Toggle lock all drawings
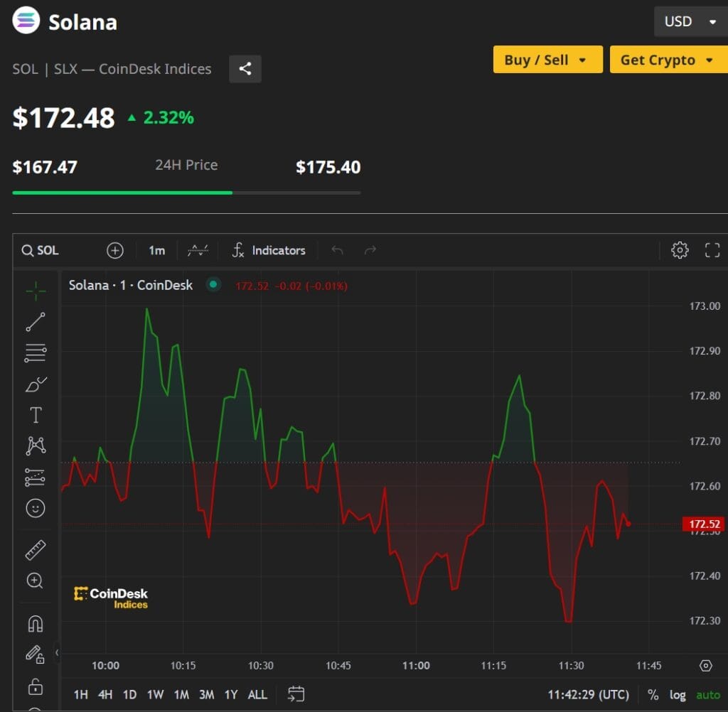 click(36, 686)
